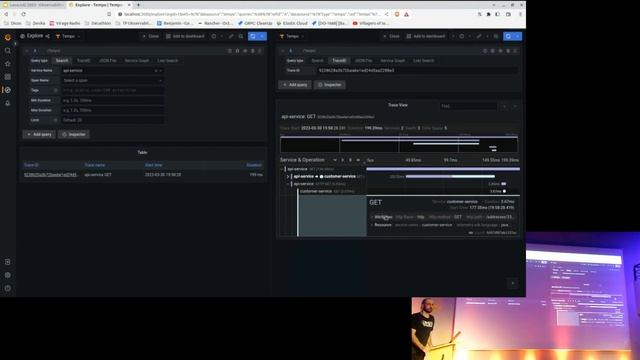The image size is (640, 360).
Task: Expand the api-service to customer-service span row
Action: (x=288, y=176)
